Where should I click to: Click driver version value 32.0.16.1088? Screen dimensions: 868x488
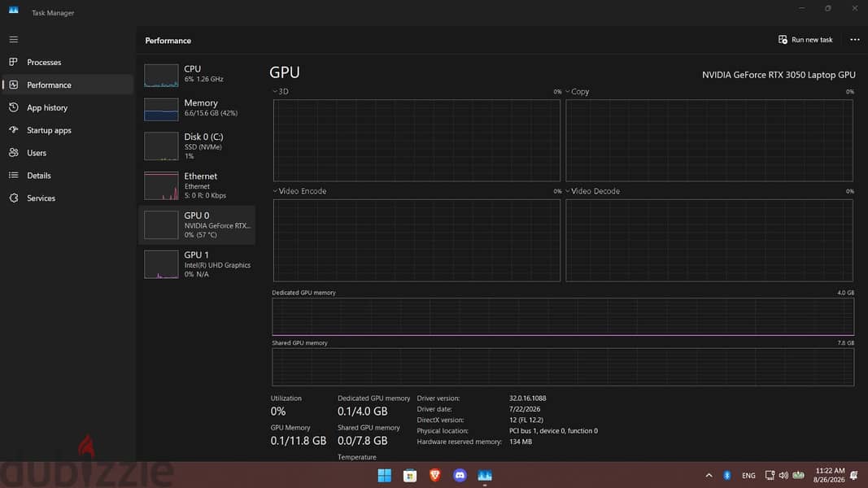click(x=528, y=398)
